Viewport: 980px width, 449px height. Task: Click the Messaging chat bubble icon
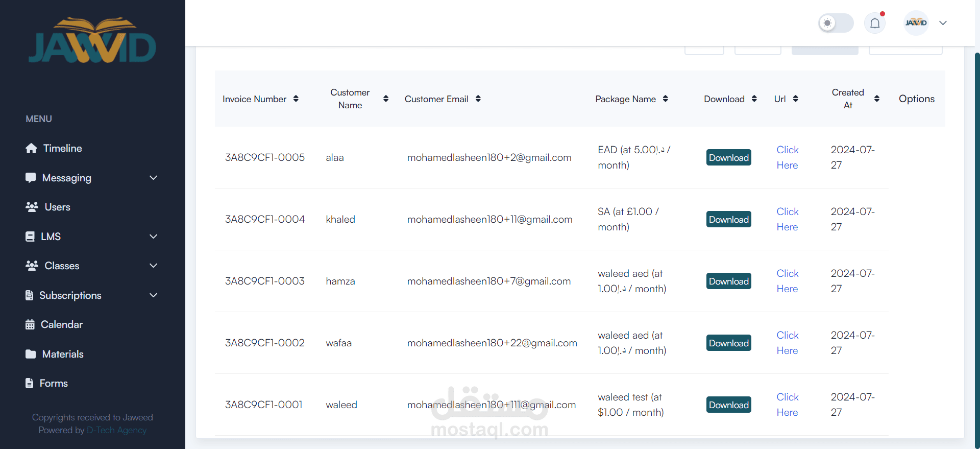click(x=31, y=178)
